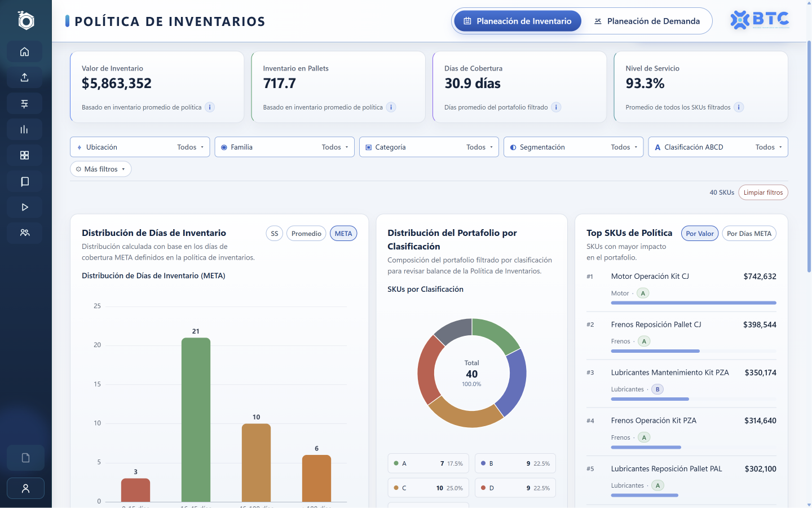
Task: Open Motor Operación Kit CJ SKU row
Action: point(681,288)
